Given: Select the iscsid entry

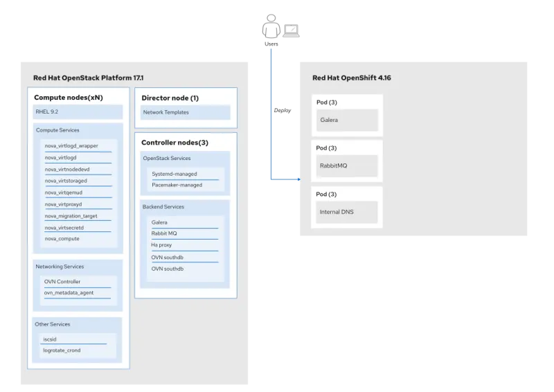Looking at the screenshot, I should [50, 339].
